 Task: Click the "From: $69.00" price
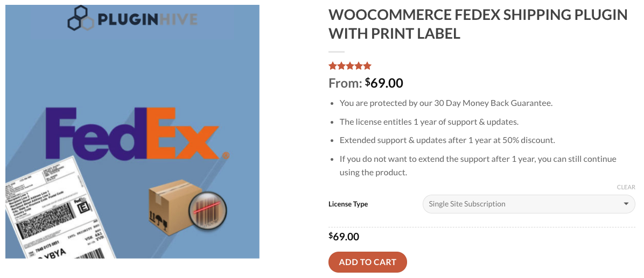366,83
